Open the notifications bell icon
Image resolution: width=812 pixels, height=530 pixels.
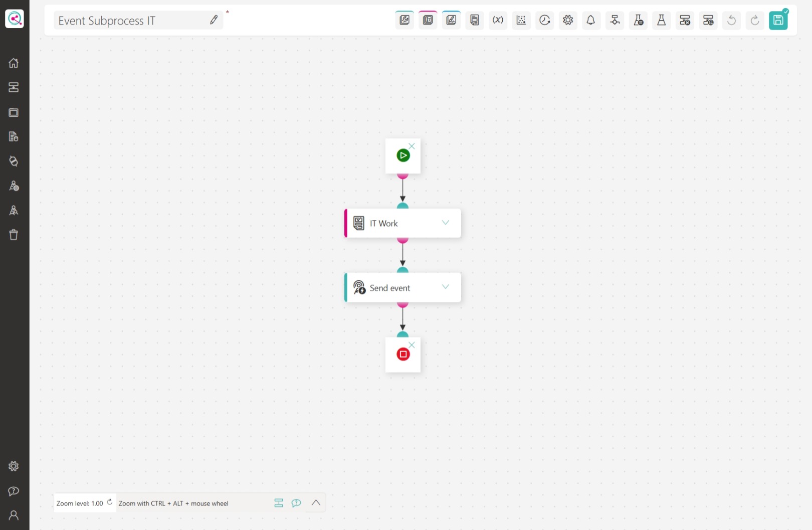591,20
